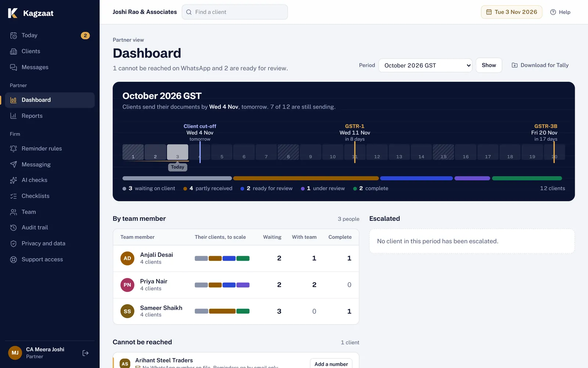Click the PN avatar for Priya Nair

pos(127,285)
